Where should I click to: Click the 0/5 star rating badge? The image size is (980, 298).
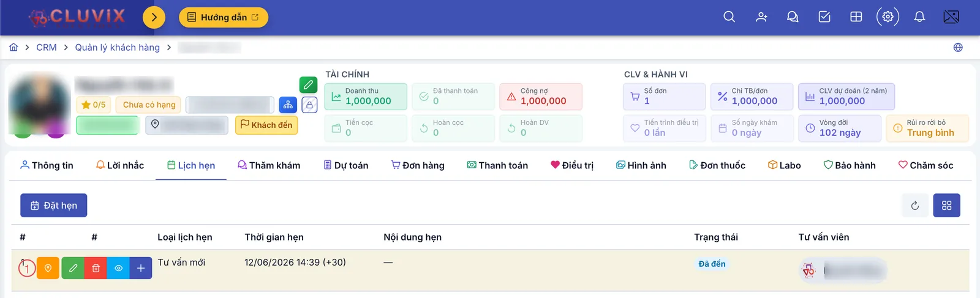point(94,105)
